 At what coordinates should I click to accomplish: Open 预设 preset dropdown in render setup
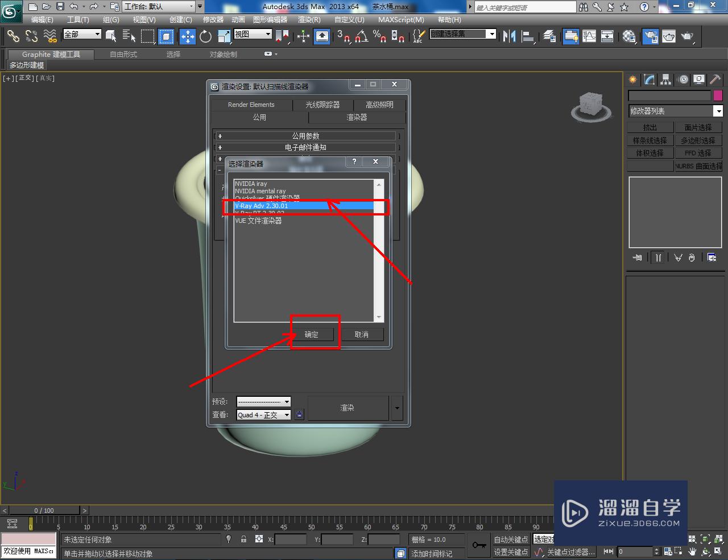pos(263,401)
